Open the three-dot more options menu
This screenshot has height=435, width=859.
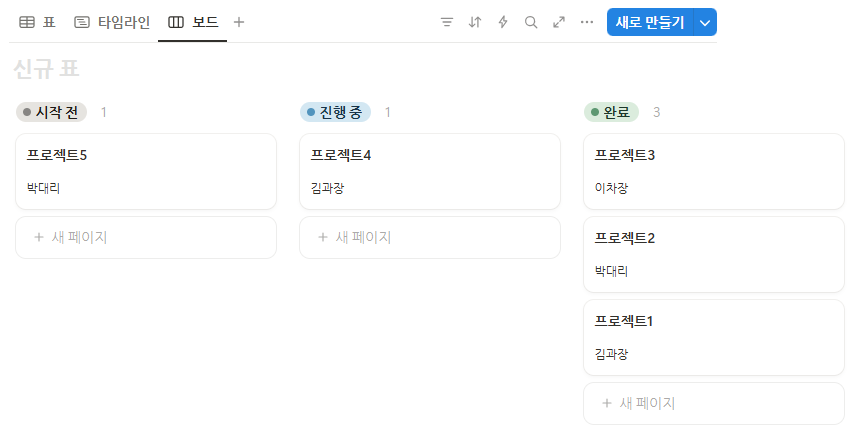[587, 22]
